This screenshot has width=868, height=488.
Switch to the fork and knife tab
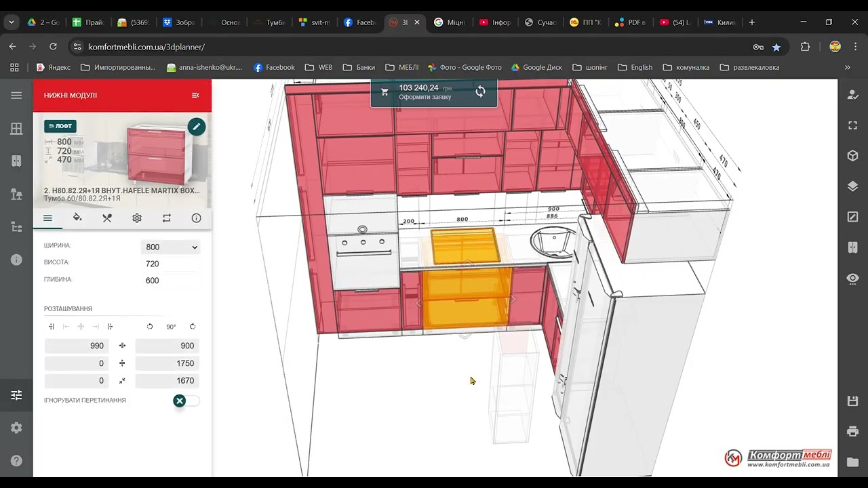click(x=107, y=218)
